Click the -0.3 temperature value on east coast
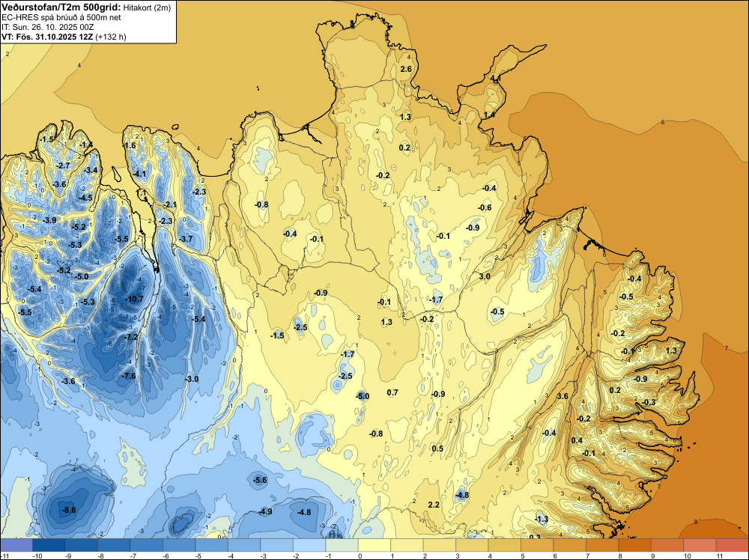749x560 pixels. (x=649, y=403)
